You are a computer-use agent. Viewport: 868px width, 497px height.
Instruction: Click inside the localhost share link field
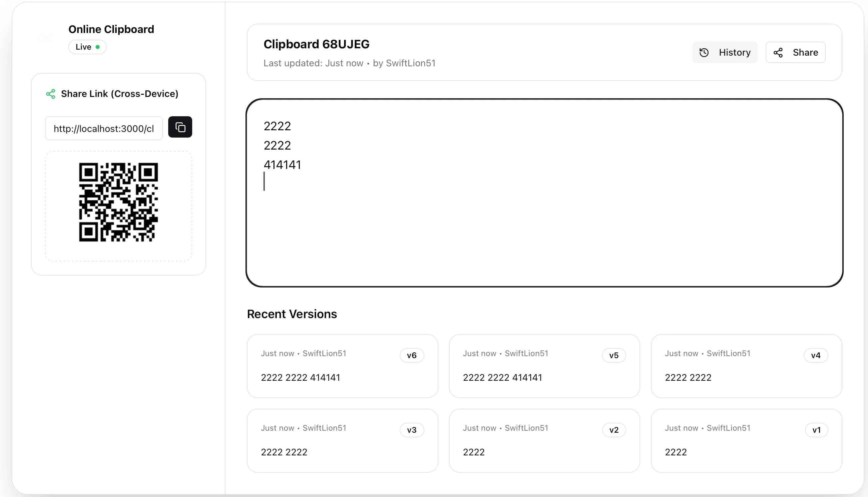pyautogui.click(x=104, y=128)
